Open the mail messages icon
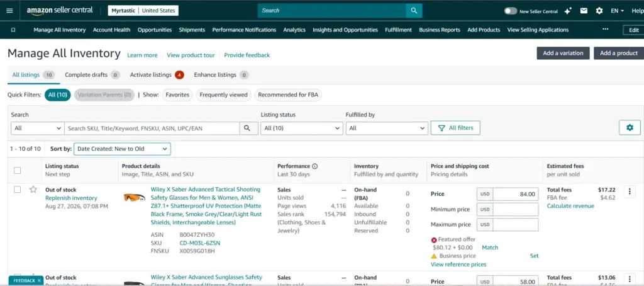 584,11
